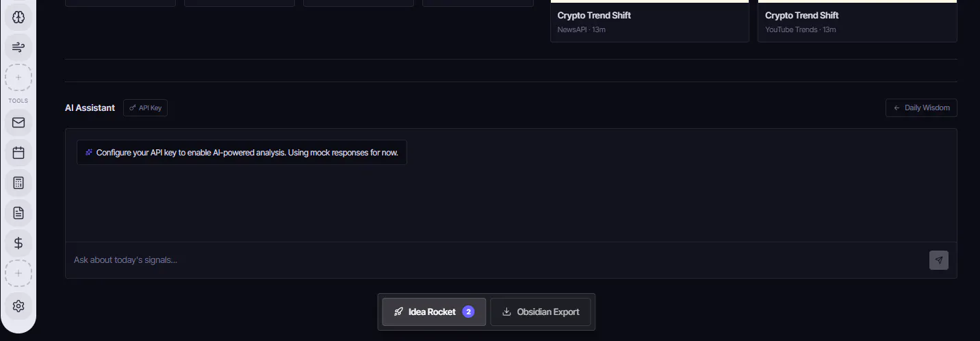
Task: Open the calendar tool in the sidebar
Action: [x=18, y=153]
